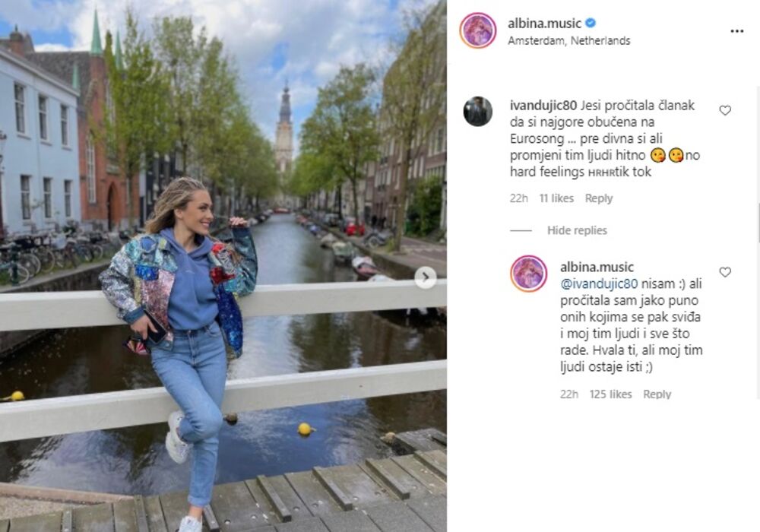This screenshot has width=760, height=532.
Task: Open ivandujic80's avatar
Action: pos(478,112)
